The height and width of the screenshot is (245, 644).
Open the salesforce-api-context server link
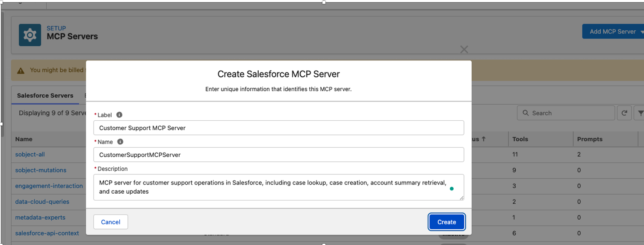[x=47, y=233]
